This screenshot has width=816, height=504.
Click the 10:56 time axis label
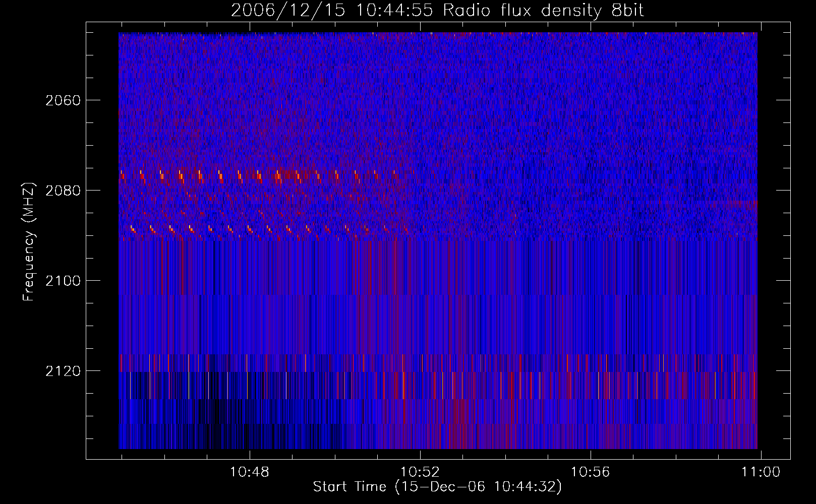590,472
